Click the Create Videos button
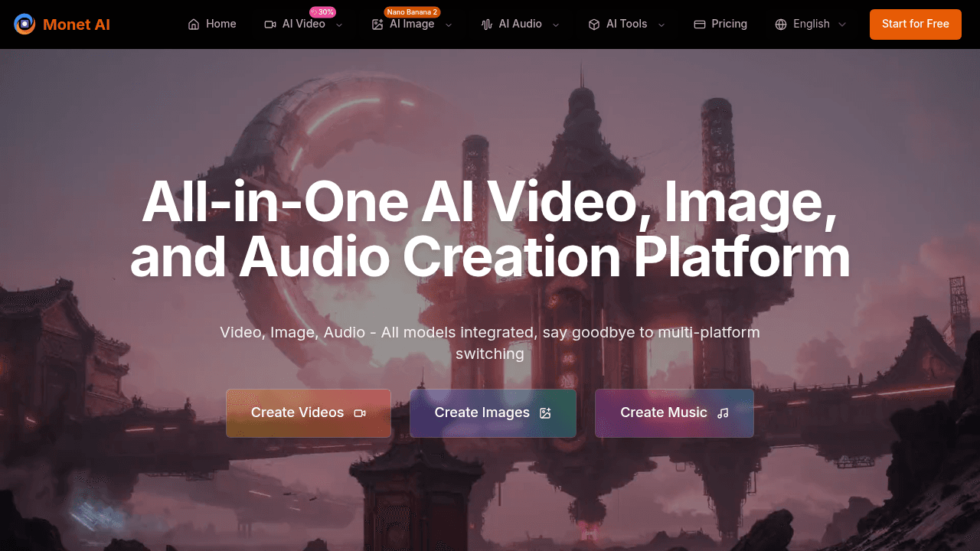The height and width of the screenshot is (551, 980). coord(309,413)
